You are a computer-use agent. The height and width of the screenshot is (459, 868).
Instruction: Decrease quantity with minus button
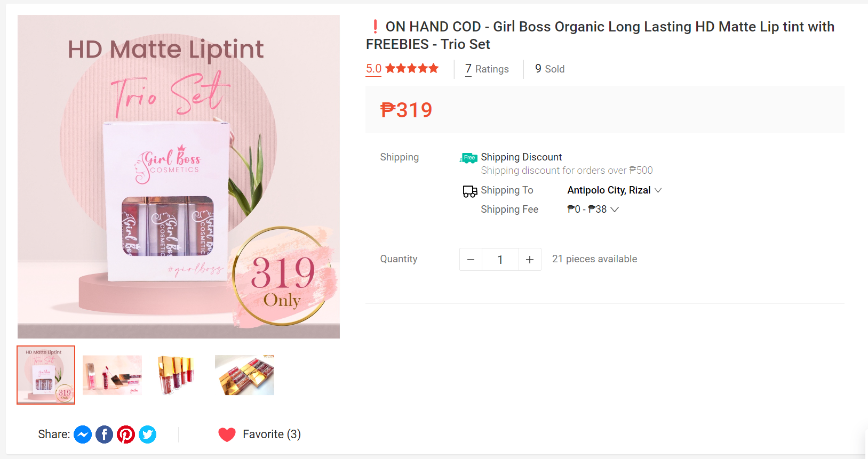(x=471, y=260)
